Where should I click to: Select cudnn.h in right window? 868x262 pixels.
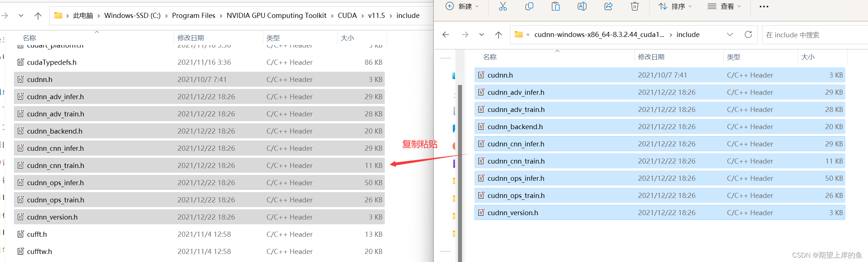point(660,75)
